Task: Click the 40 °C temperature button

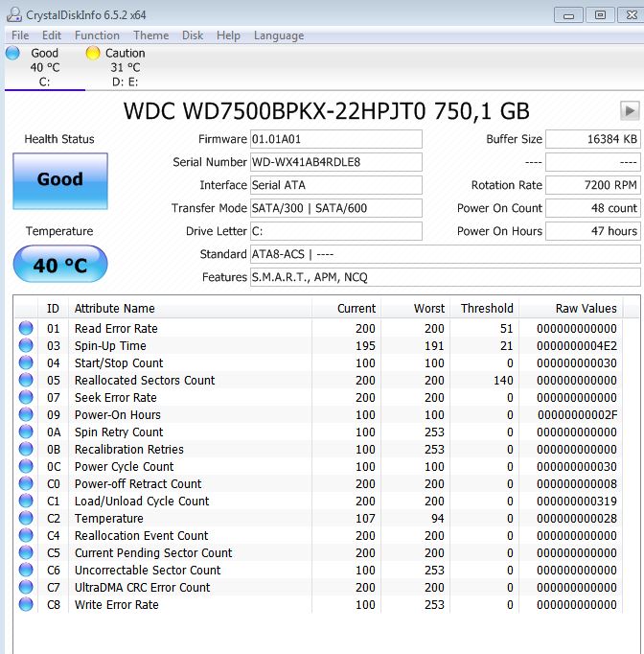Action: click(x=59, y=265)
